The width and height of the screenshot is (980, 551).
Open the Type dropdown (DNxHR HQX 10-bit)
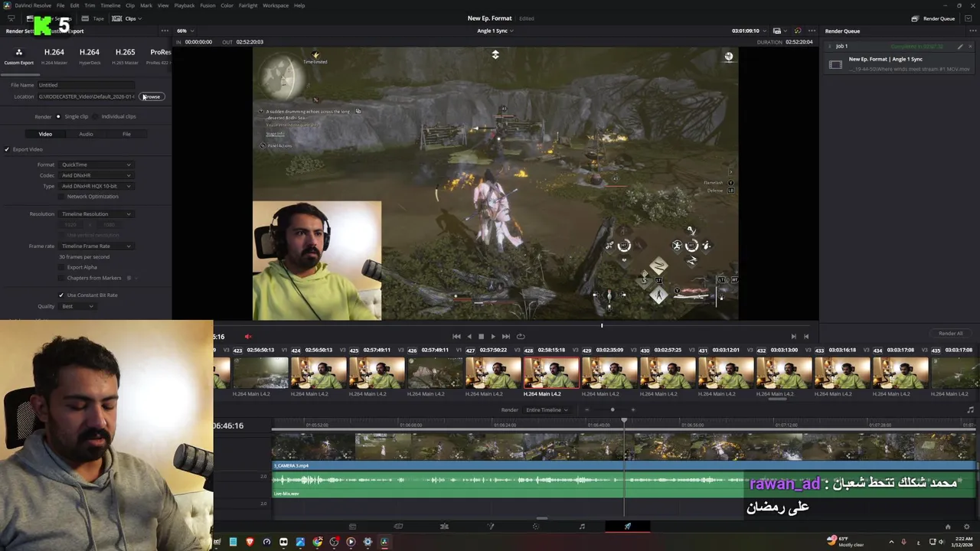(96, 186)
